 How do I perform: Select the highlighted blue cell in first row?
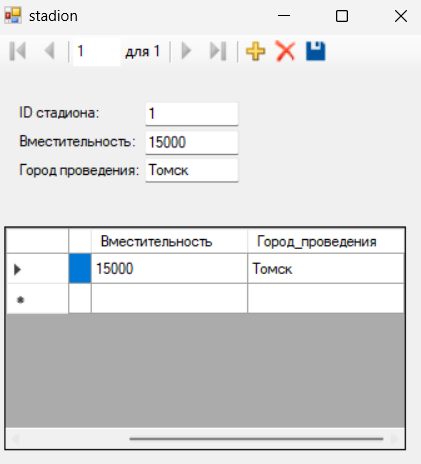(x=80, y=268)
